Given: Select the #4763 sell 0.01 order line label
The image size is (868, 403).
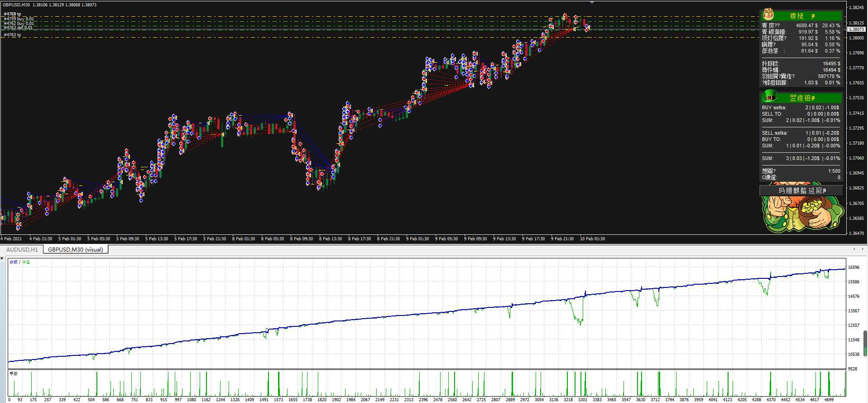Looking at the screenshot, I should [18, 28].
